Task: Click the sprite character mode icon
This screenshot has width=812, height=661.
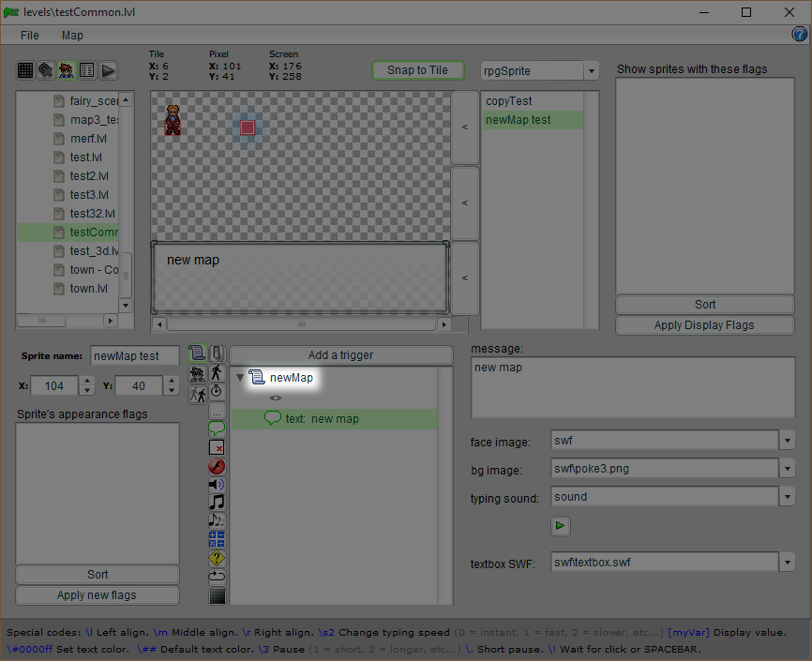Action: (67, 70)
